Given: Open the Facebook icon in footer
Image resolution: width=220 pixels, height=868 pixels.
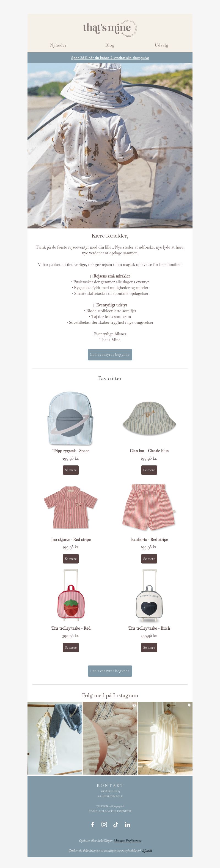Looking at the screenshot, I should 92,824.
